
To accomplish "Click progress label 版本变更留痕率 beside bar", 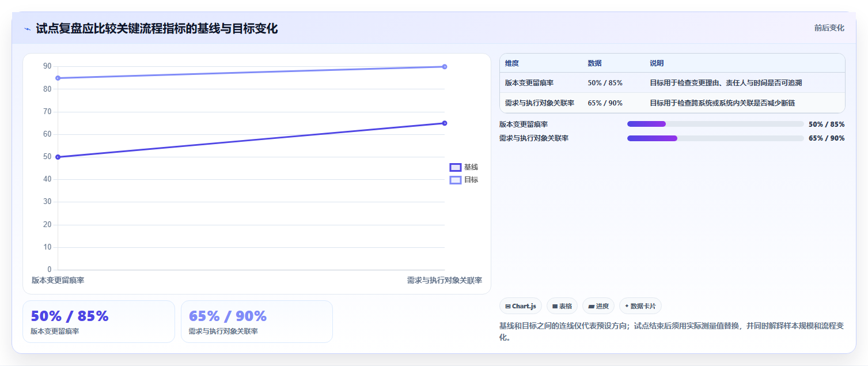I will [x=524, y=124].
